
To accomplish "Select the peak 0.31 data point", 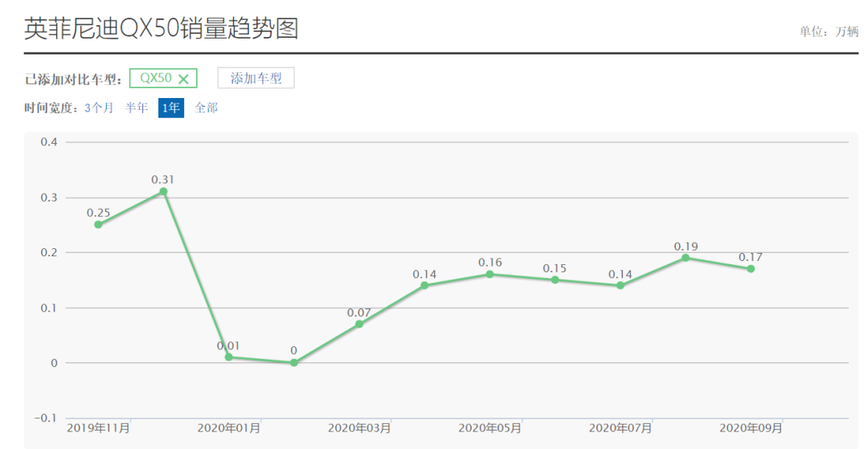I will tap(163, 191).
